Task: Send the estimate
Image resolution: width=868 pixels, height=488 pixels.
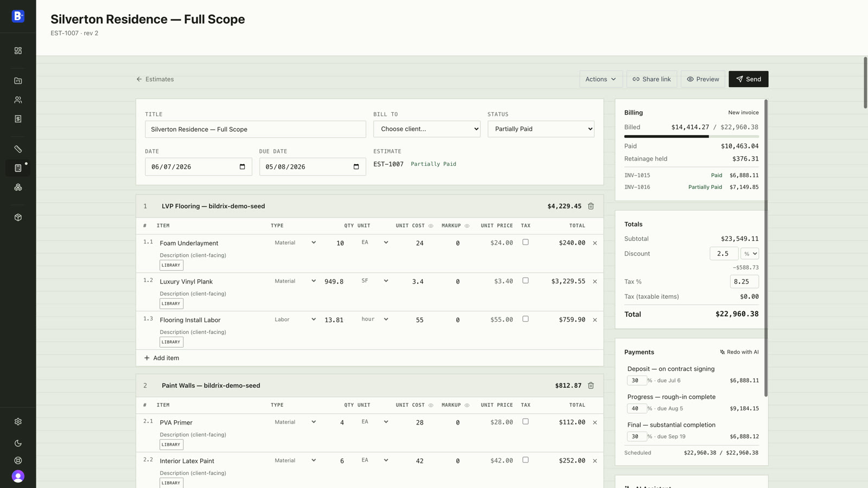Action: (748, 79)
